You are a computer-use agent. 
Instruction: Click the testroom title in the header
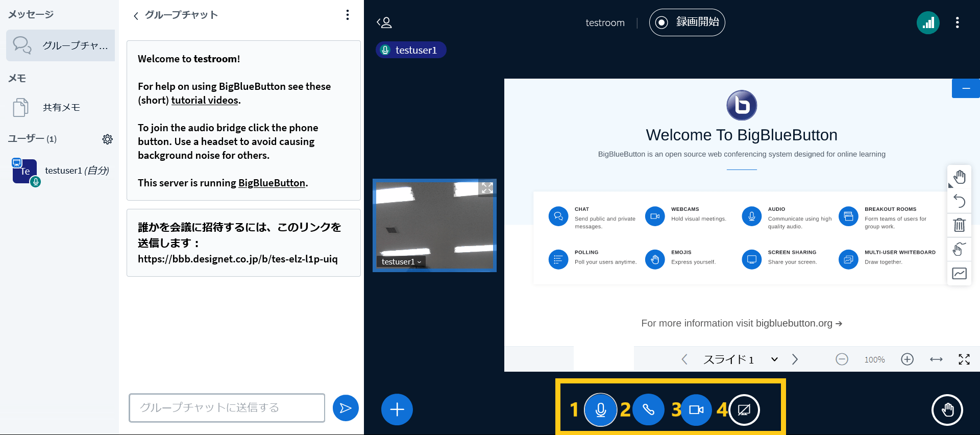(605, 23)
